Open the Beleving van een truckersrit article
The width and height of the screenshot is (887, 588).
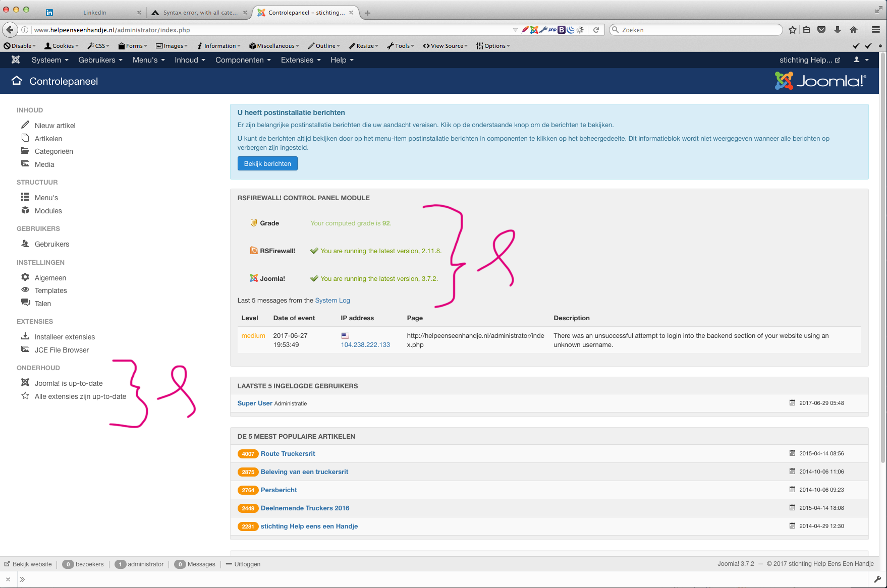coord(304,472)
